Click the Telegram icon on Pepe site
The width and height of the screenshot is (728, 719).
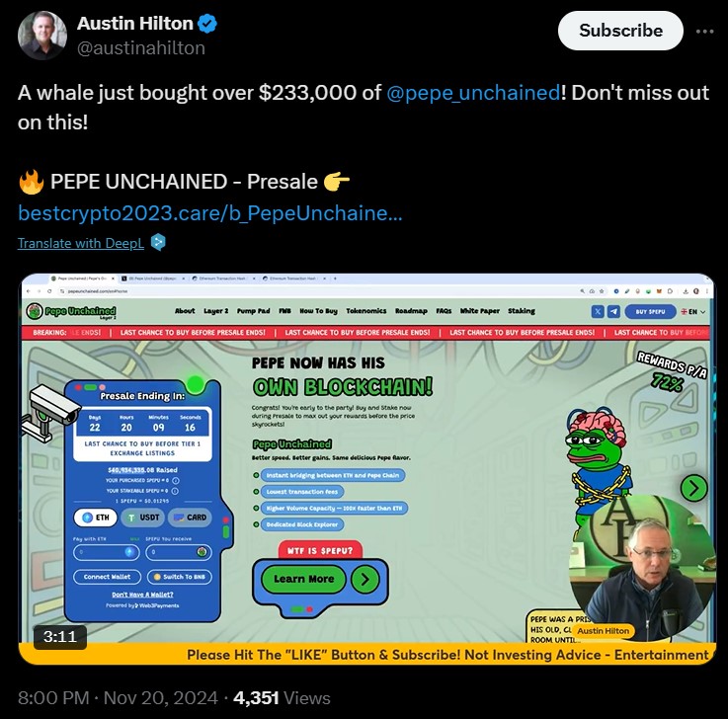[613, 311]
